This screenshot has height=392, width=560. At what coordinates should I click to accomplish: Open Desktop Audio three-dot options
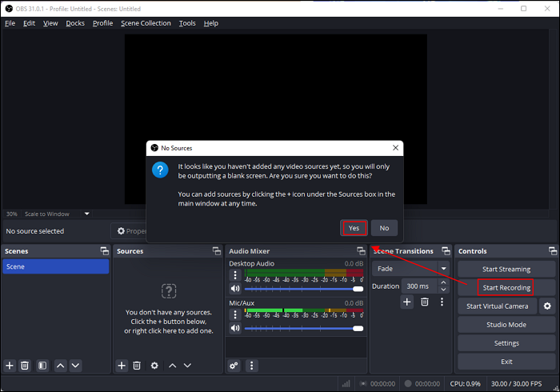235,275
